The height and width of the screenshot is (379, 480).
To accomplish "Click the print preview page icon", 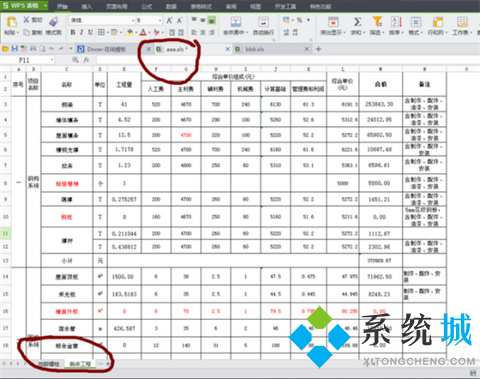I will click(x=42, y=49).
